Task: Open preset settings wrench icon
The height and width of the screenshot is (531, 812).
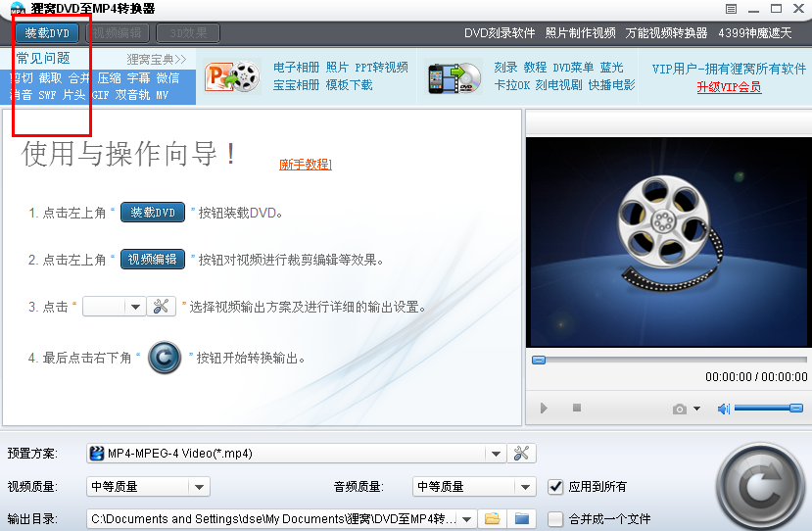Action: [x=523, y=453]
